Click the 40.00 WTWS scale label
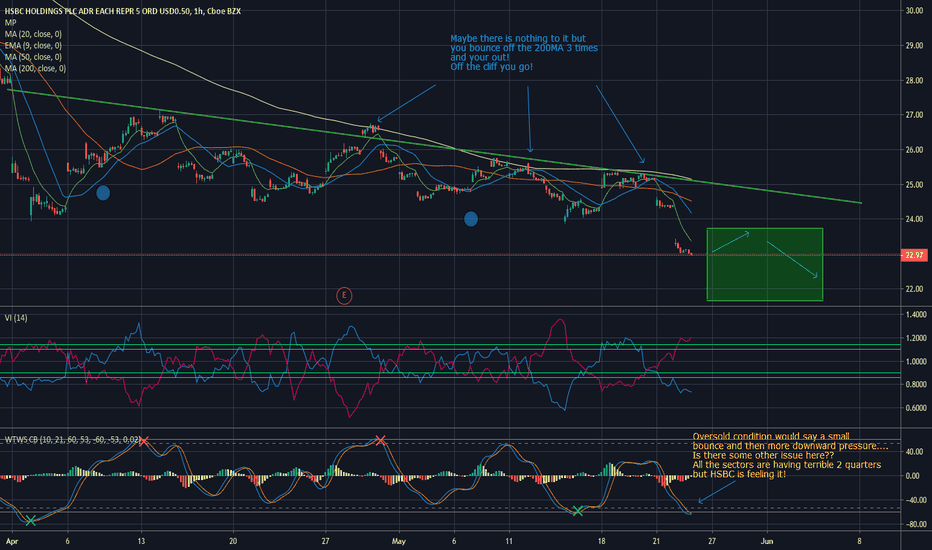Screen dimensions: 932x550 (x=914, y=452)
